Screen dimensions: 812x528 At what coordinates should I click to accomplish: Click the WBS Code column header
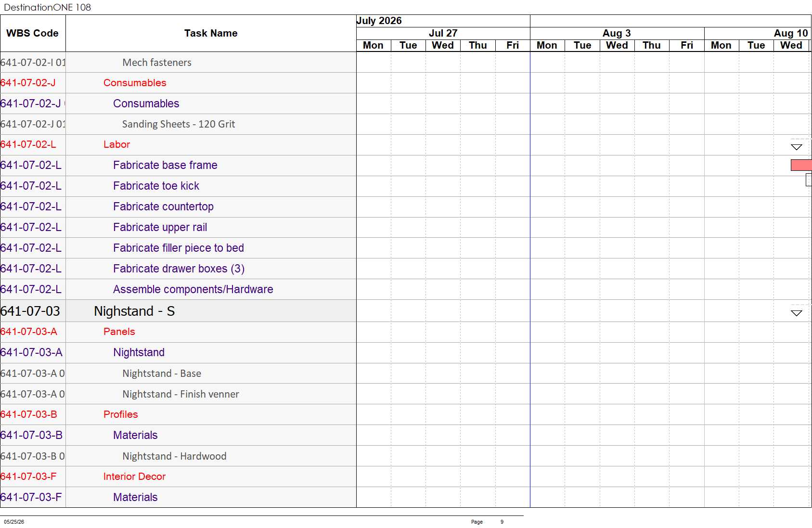coord(33,33)
